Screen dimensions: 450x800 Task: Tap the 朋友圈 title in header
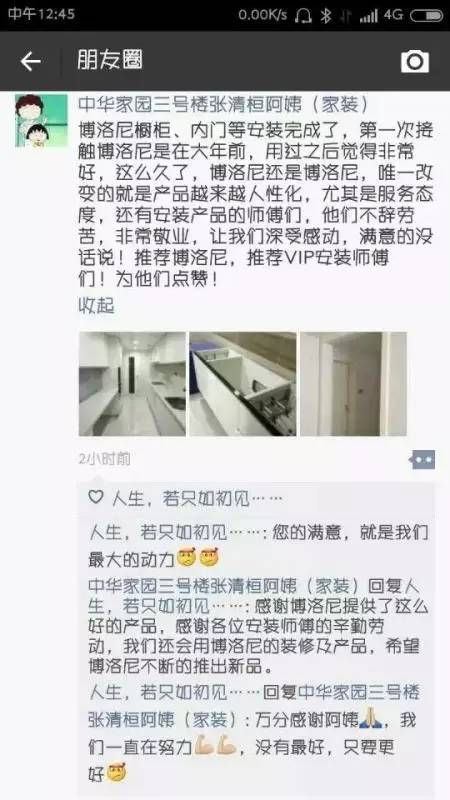pos(110,61)
